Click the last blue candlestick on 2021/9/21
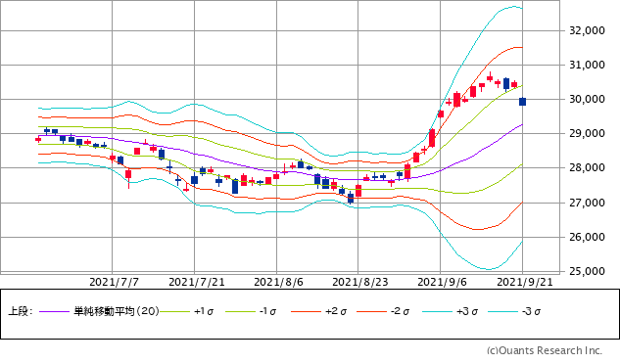Screen dimensions: 620x364 [522, 102]
